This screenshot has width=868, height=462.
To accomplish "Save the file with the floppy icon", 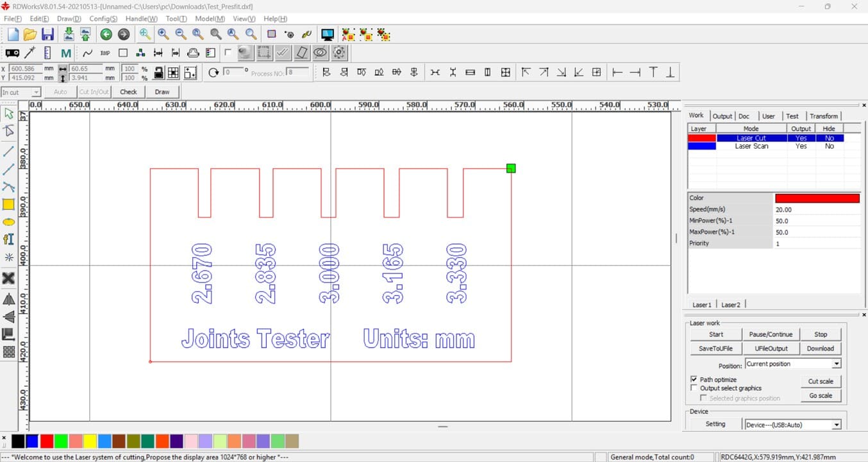I will pos(47,35).
